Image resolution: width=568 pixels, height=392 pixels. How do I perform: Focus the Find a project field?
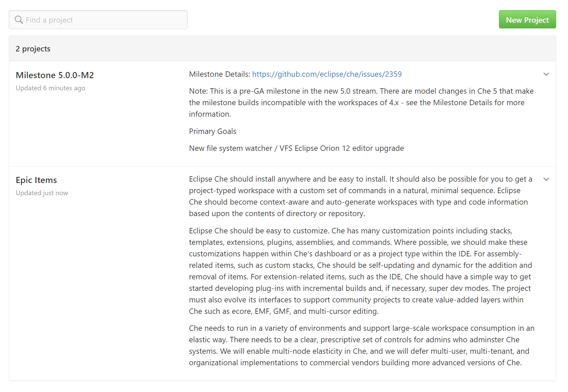pos(98,20)
